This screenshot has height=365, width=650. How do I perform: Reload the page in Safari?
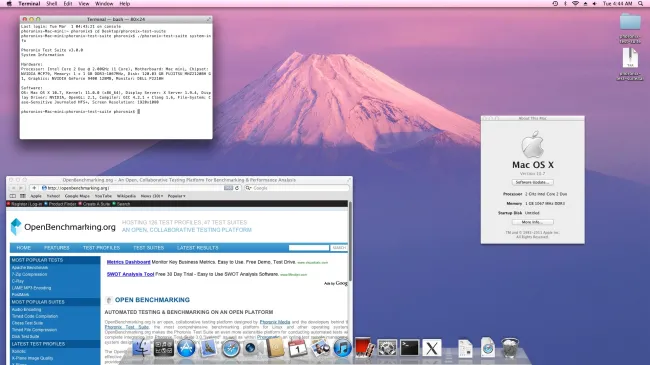[237, 188]
